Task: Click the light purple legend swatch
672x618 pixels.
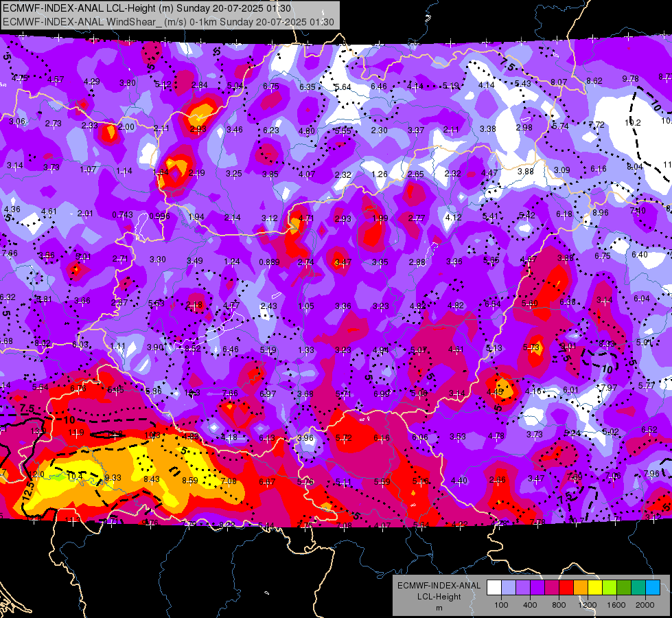Action: tap(523, 588)
